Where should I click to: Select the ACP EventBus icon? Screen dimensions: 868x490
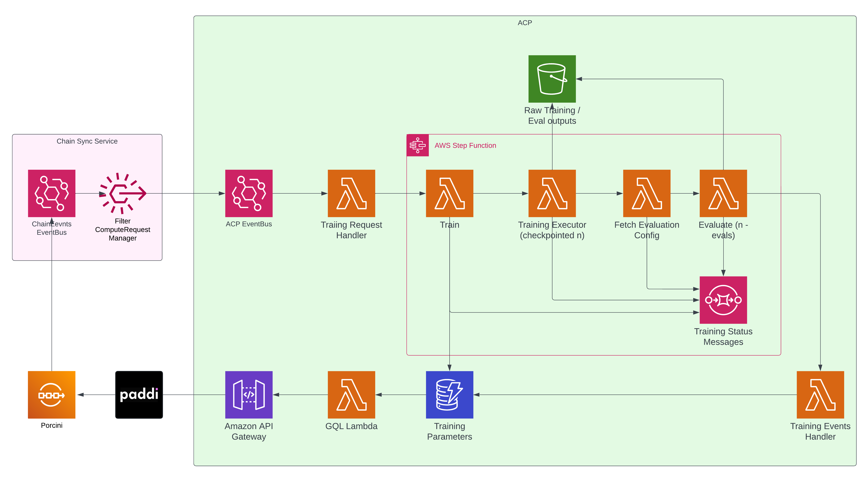point(249,193)
